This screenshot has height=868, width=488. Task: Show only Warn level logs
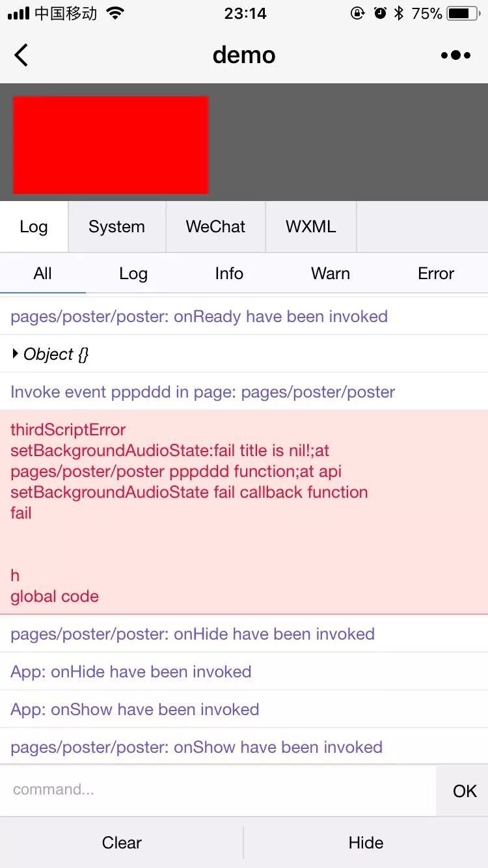[x=330, y=273]
